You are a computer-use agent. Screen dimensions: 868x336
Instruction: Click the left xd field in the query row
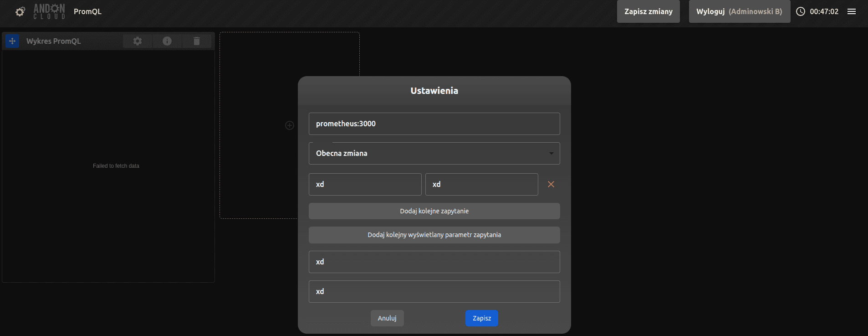point(365,185)
